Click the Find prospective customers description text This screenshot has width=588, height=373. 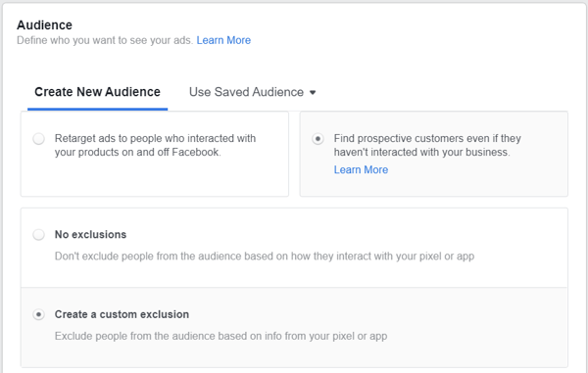(x=427, y=145)
